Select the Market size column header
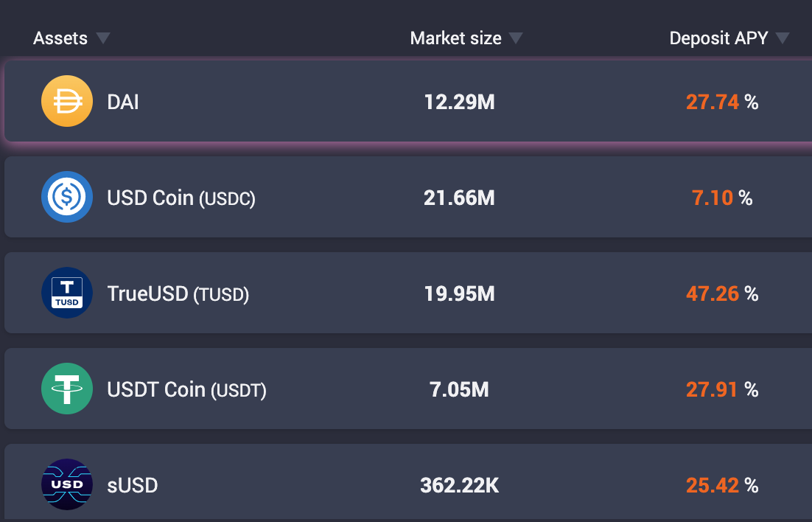812x522 pixels. (455, 38)
